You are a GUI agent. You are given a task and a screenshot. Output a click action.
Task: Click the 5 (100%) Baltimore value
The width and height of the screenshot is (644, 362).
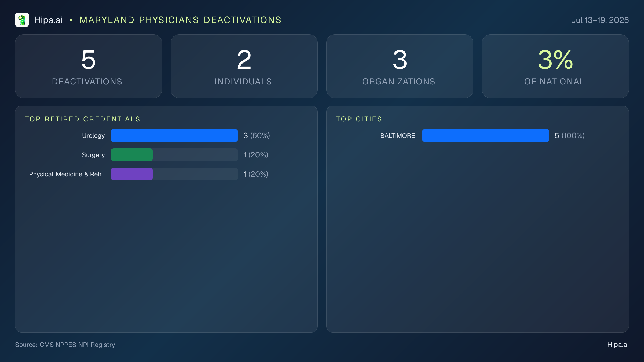(x=570, y=135)
